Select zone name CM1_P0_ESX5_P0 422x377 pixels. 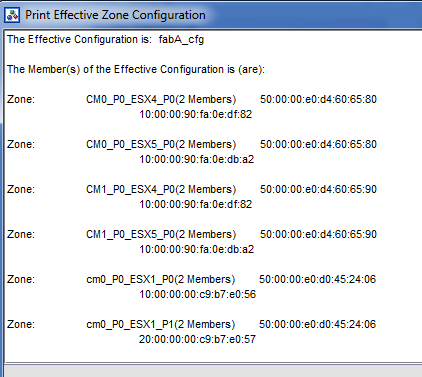[130, 234]
